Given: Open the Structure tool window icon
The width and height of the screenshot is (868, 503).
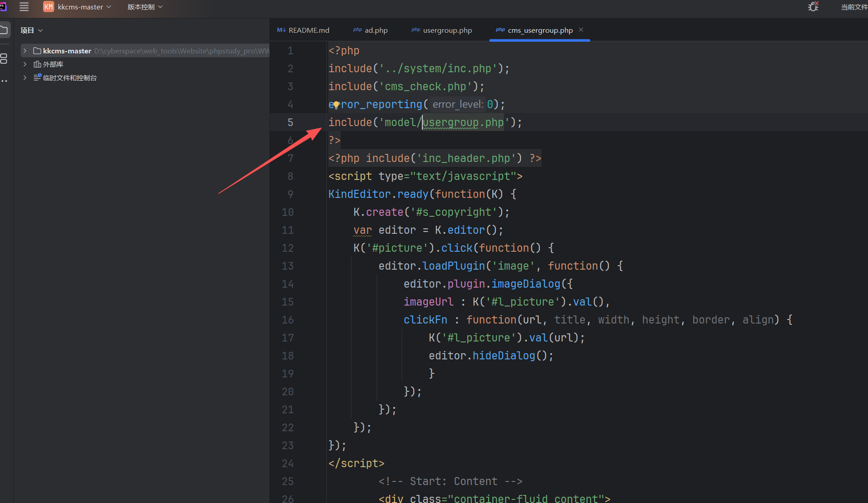Looking at the screenshot, I should pos(4,58).
